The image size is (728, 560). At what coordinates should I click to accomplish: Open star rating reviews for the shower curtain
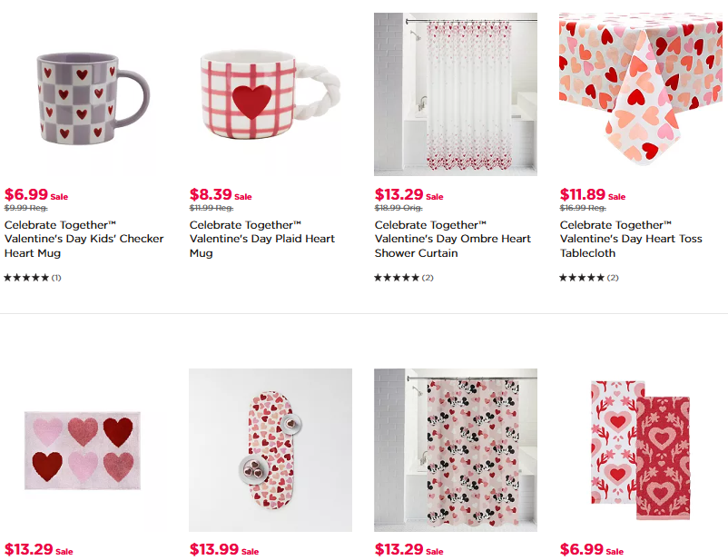(404, 278)
